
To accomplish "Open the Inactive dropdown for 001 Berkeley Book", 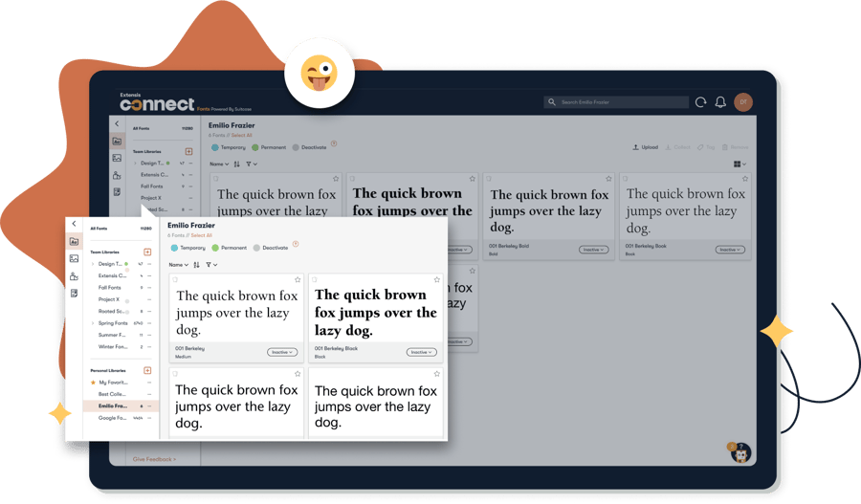I will 730,250.
